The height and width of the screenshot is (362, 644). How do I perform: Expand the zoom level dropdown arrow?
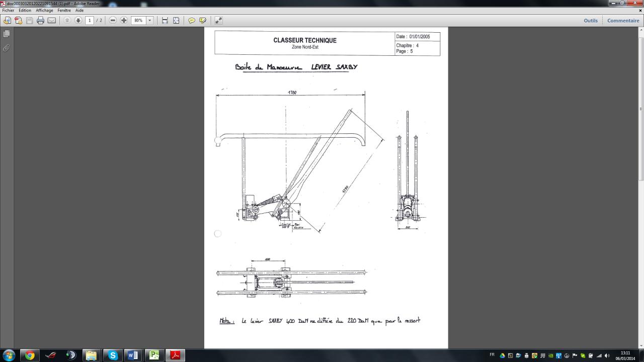(x=149, y=21)
